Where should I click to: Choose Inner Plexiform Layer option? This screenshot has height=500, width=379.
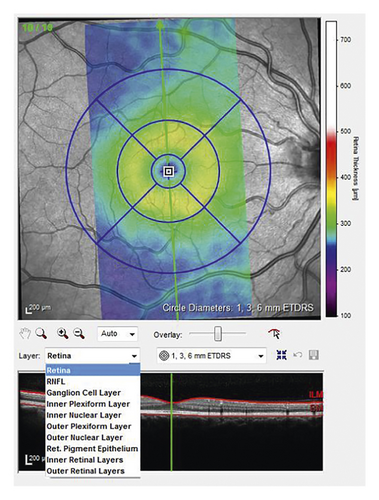[x=93, y=404]
